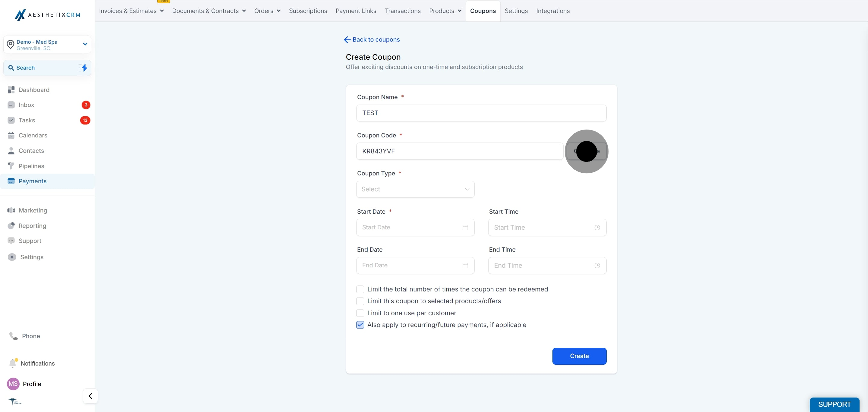Click the Contacts person icon

(11, 151)
